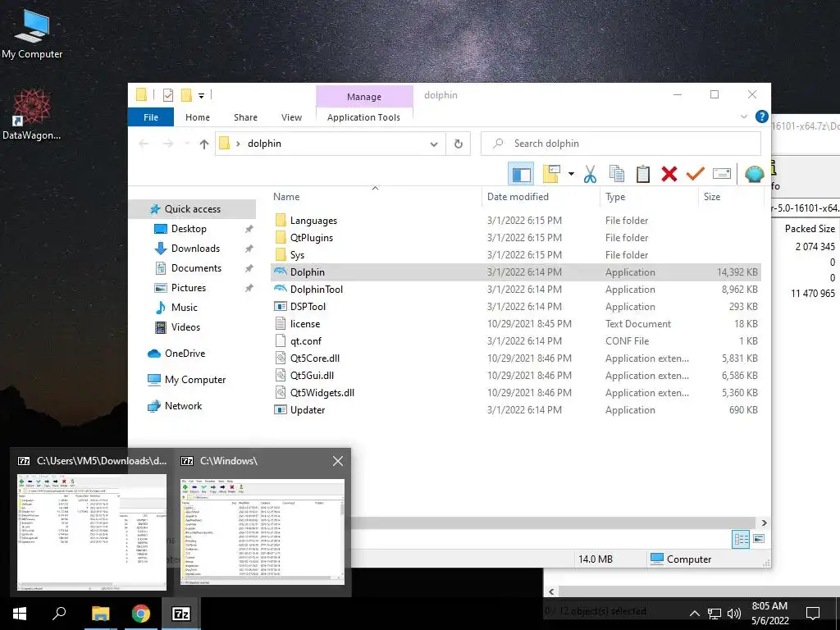
Task: Open Desktop in navigation pane
Action: [x=189, y=229]
